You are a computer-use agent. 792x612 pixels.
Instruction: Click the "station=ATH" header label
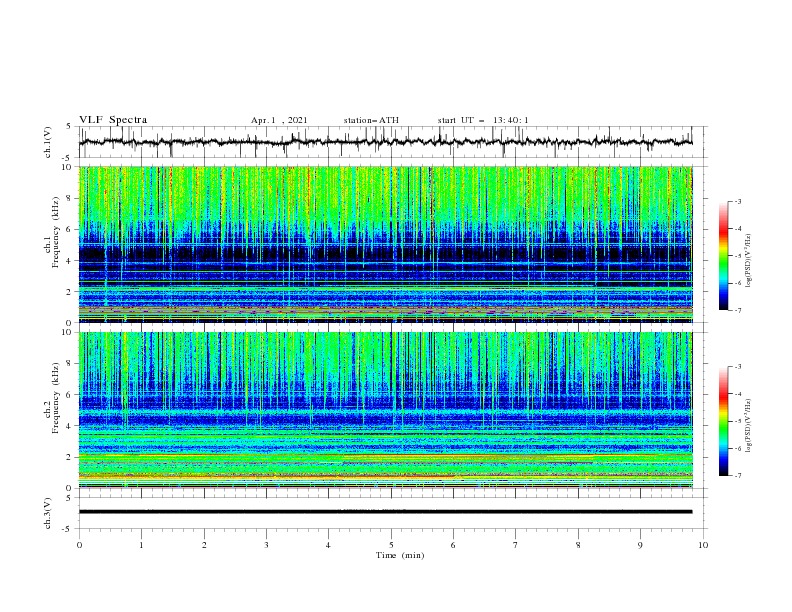click(x=371, y=120)
